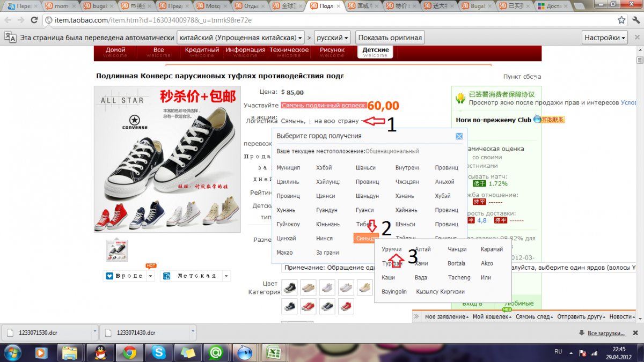Bookmark this page with the star icon
This screenshot has width=644, height=362.
tap(621, 20)
